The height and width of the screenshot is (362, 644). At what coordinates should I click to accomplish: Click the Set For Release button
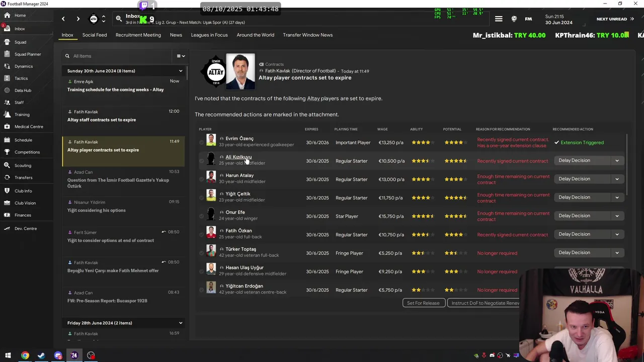pyautogui.click(x=423, y=303)
